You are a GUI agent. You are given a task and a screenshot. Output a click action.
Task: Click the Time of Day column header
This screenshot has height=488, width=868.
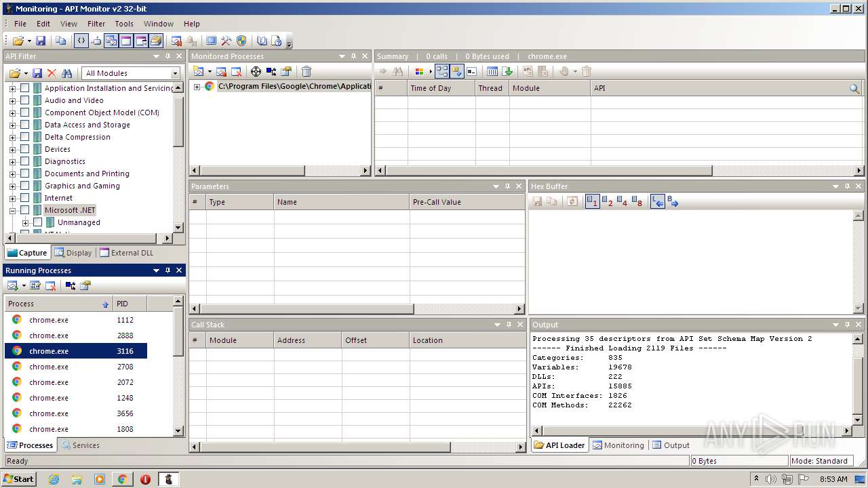pyautogui.click(x=441, y=88)
